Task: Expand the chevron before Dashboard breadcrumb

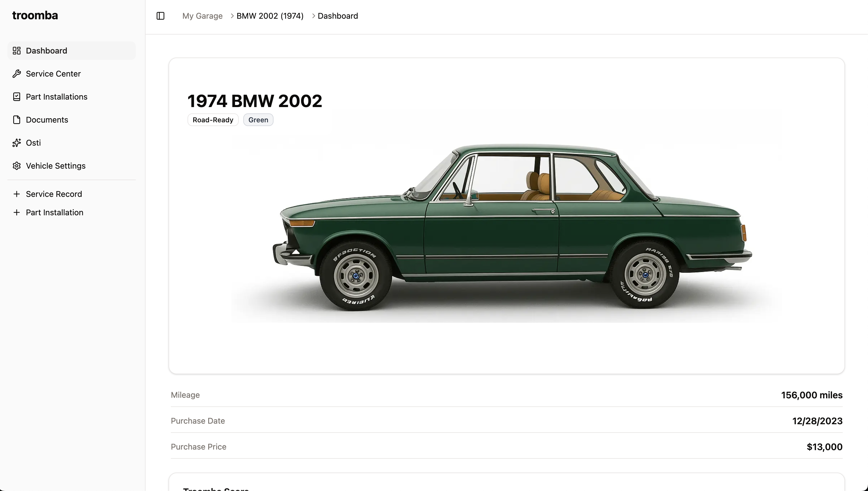Action: click(x=313, y=16)
